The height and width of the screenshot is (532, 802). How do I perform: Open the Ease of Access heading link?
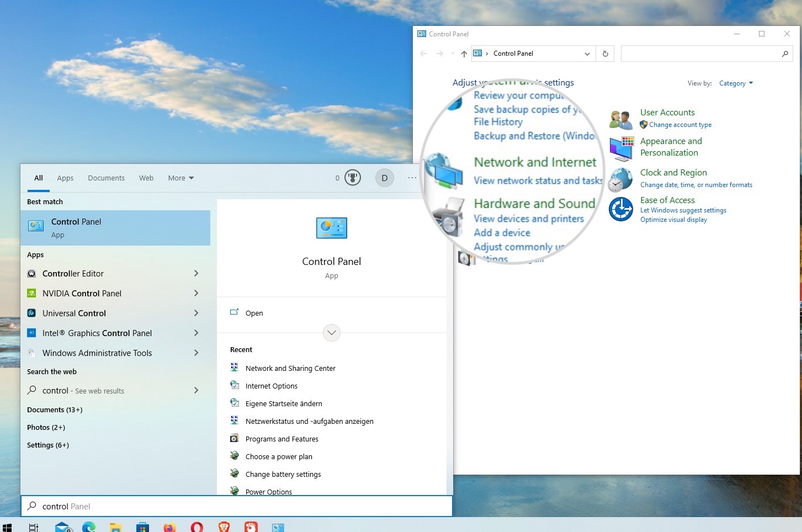click(x=667, y=200)
